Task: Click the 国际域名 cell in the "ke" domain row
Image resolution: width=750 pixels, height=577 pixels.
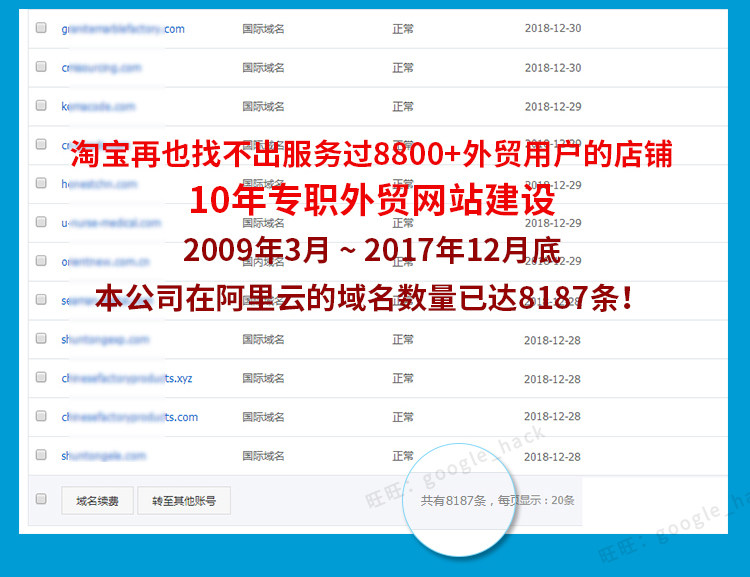Action: (x=263, y=107)
